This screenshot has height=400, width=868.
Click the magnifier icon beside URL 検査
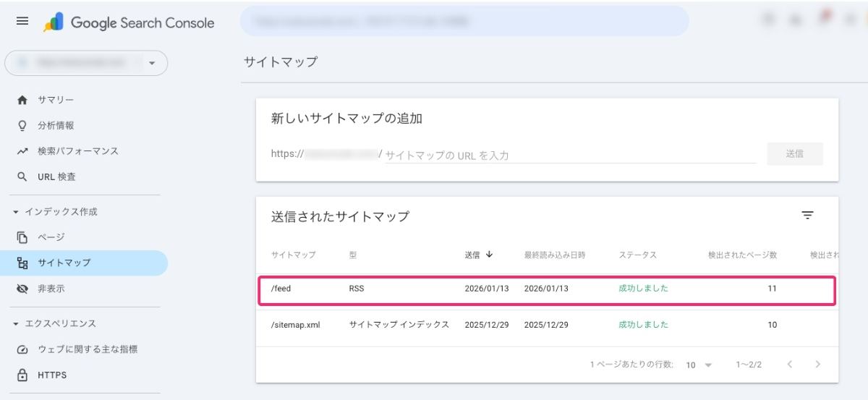pyautogui.click(x=22, y=176)
